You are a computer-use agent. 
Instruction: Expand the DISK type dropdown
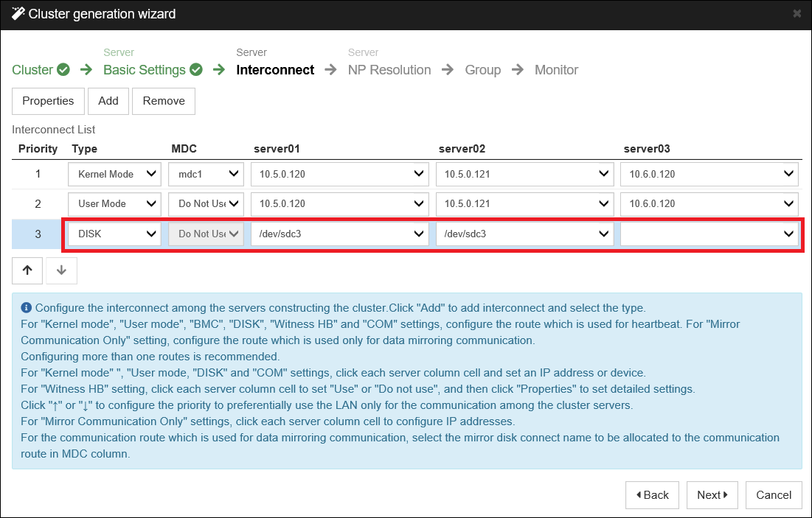click(x=114, y=234)
